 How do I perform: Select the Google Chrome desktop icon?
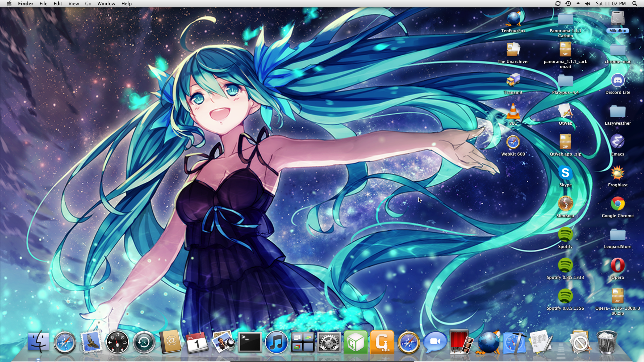pos(618,204)
